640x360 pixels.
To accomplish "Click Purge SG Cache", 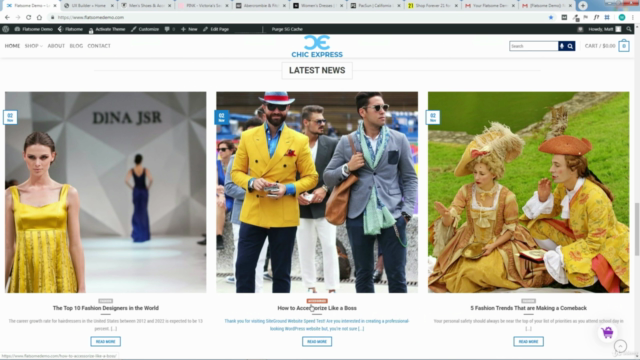I will pos(287,29).
